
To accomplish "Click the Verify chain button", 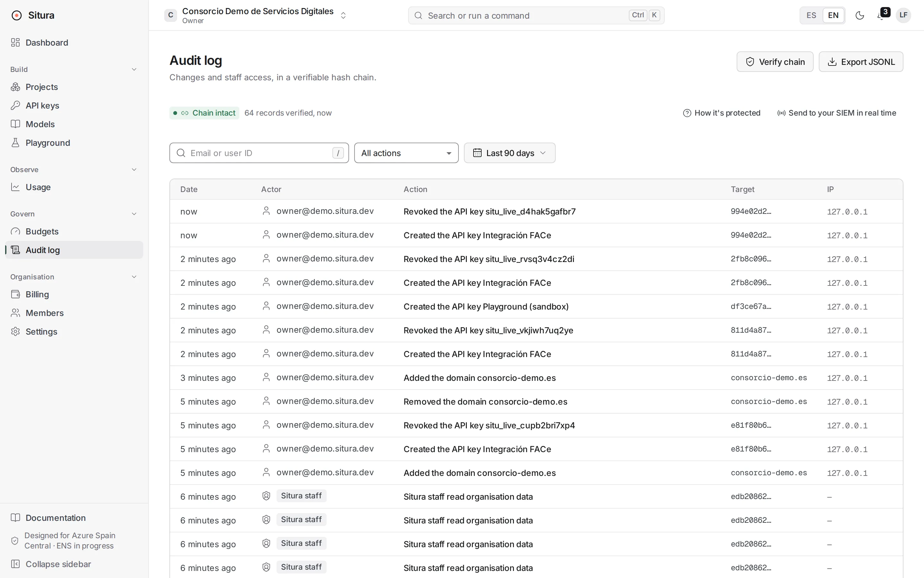I will click(x=775, y=62).
